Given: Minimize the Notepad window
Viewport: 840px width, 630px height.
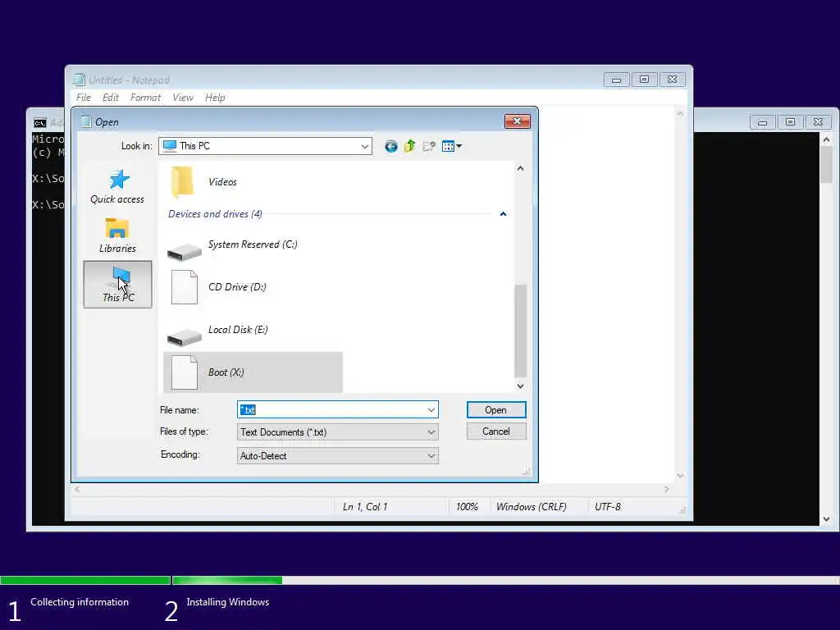Looking at the screenshot, I should pyautogui.click(x=617, y=80).
